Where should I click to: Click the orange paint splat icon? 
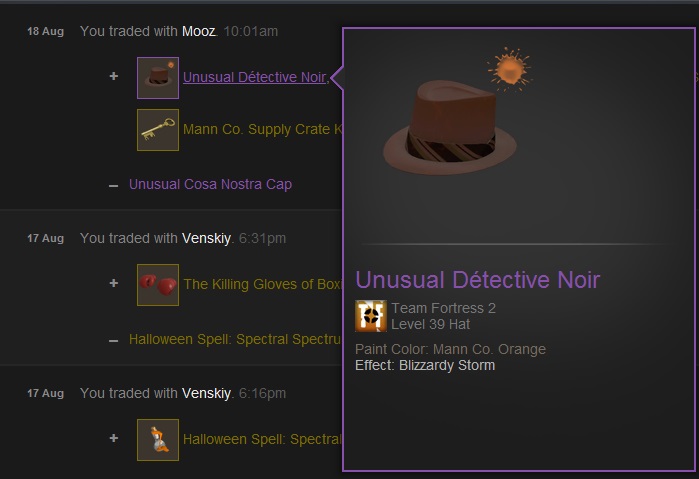tap(510, 70)
